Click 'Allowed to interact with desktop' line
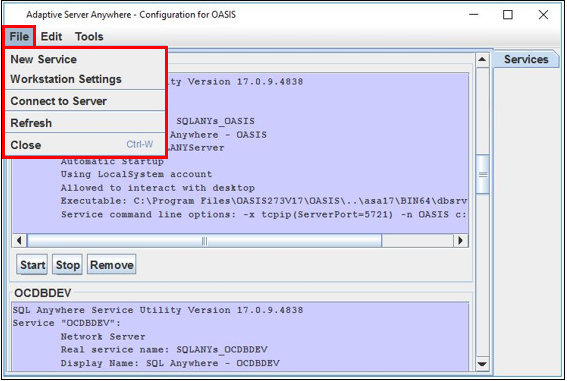The image size is (567, 381). point(158,188)
